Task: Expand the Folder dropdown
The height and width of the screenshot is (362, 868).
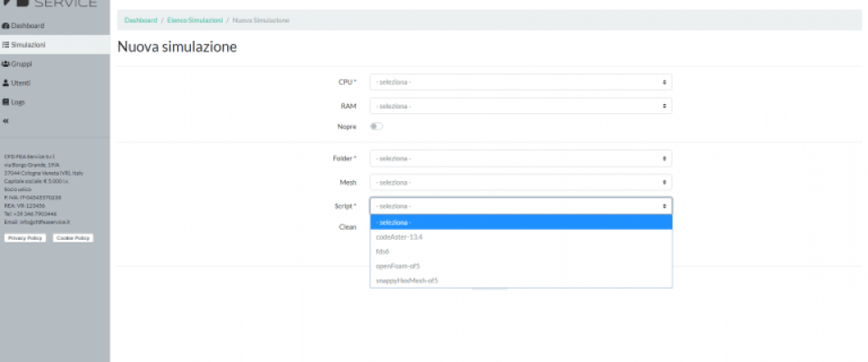Action: (520, 158)
